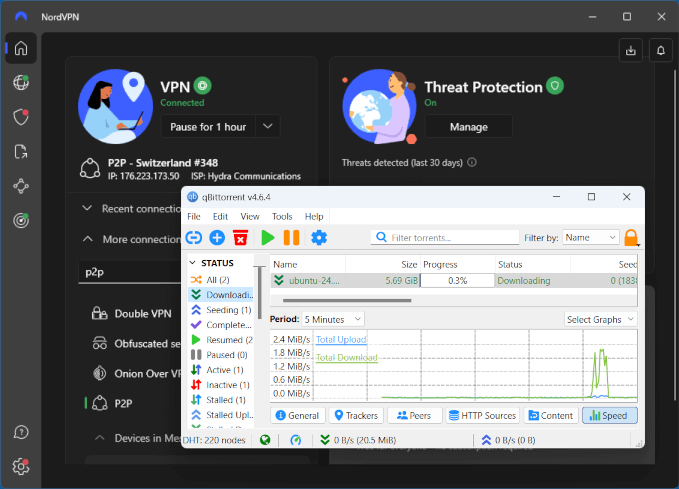Sort by the Progress column header
Image resolution: width=679 pixels, height=489 pixels.
coord(457,264)
